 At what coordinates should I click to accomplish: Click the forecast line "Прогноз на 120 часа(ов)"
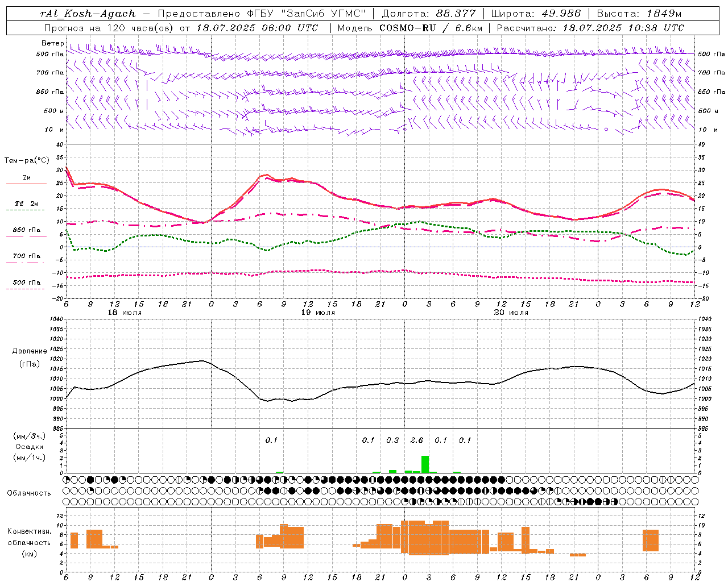coord(109,28)
